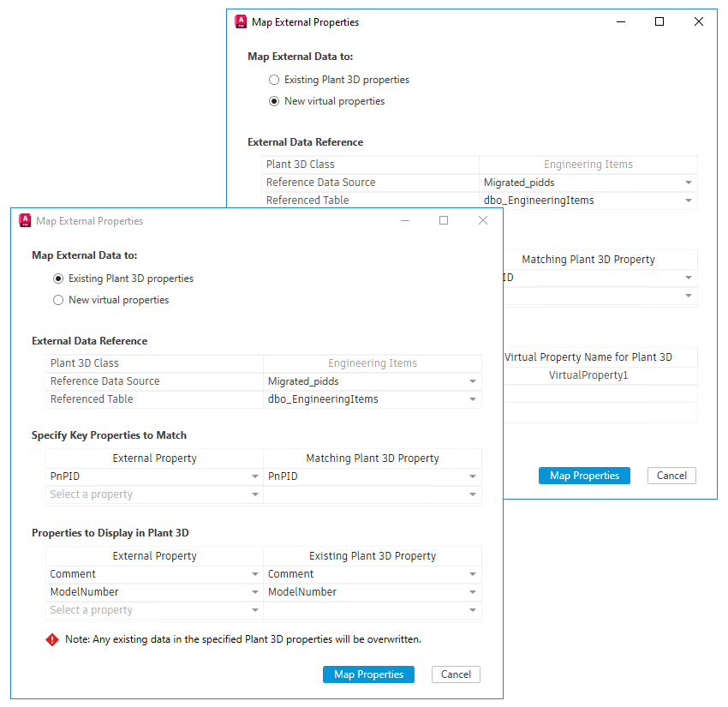The image size is (728, 707).
Task: Click Cancel button in front dialog
Action: (x=456, y=674)
